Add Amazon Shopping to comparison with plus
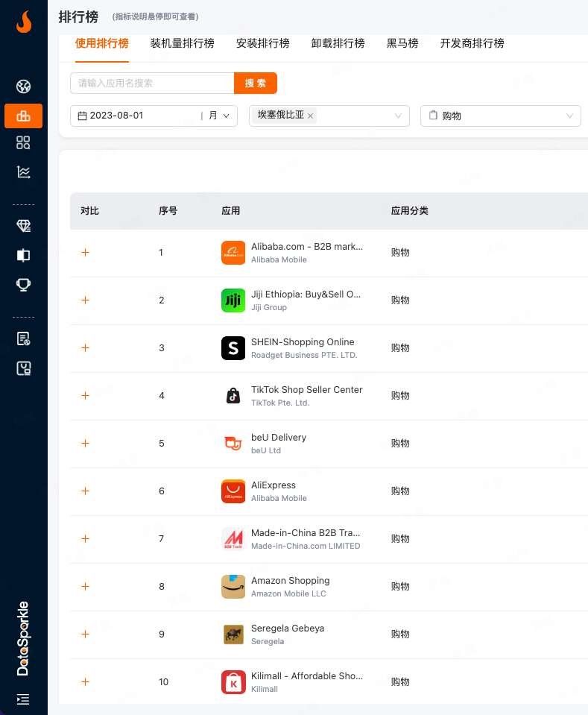 point(85,587)
